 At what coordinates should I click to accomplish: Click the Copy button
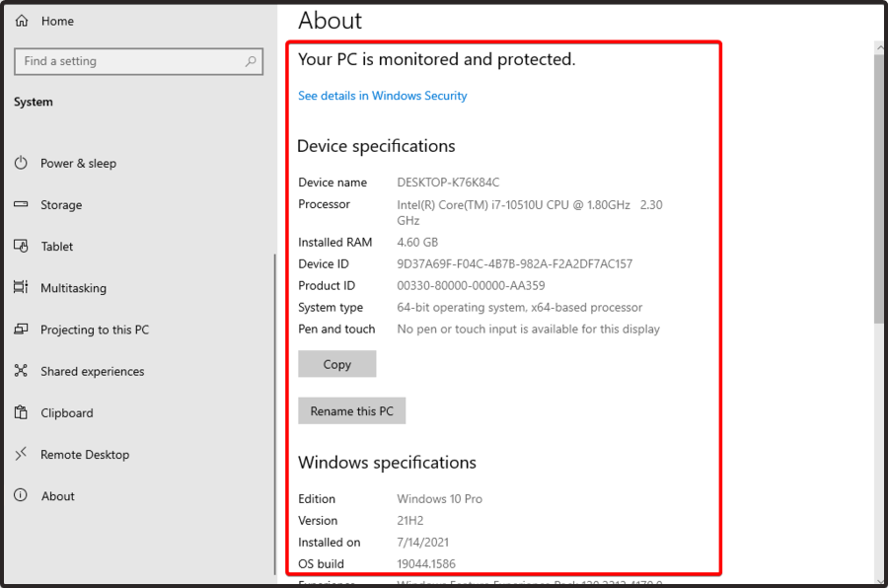pos(337,364)
